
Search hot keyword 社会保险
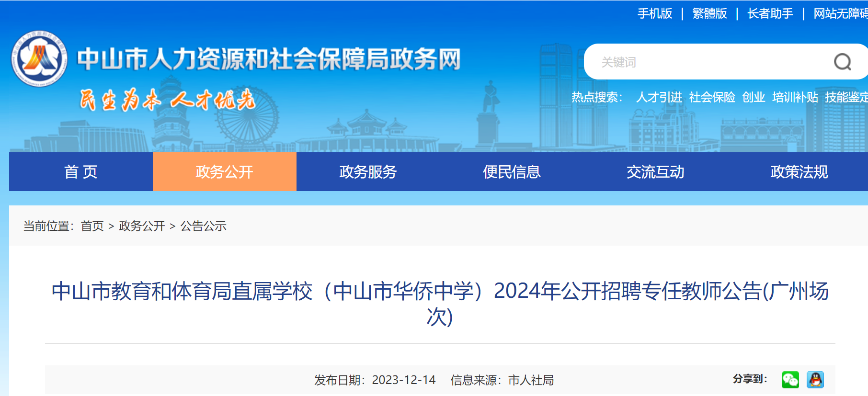pos(712,97)
